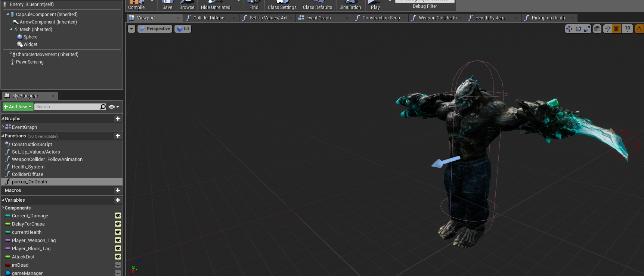
Task: Toggle surface snapping cube icon
Action: click(x=597, y=29)
